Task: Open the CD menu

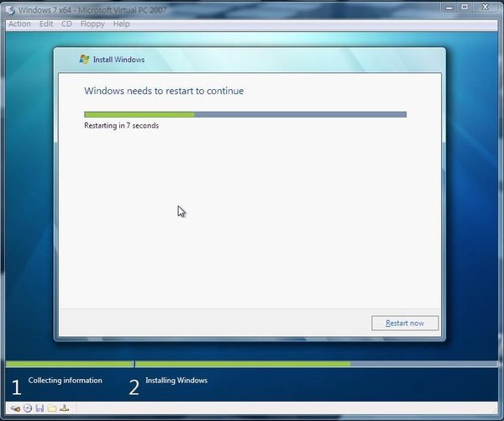Action: 66,24
